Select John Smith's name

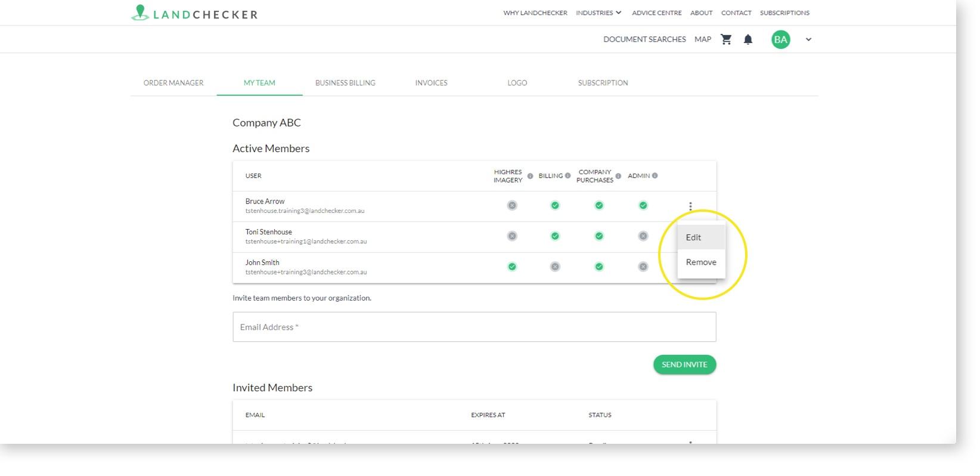262,262
